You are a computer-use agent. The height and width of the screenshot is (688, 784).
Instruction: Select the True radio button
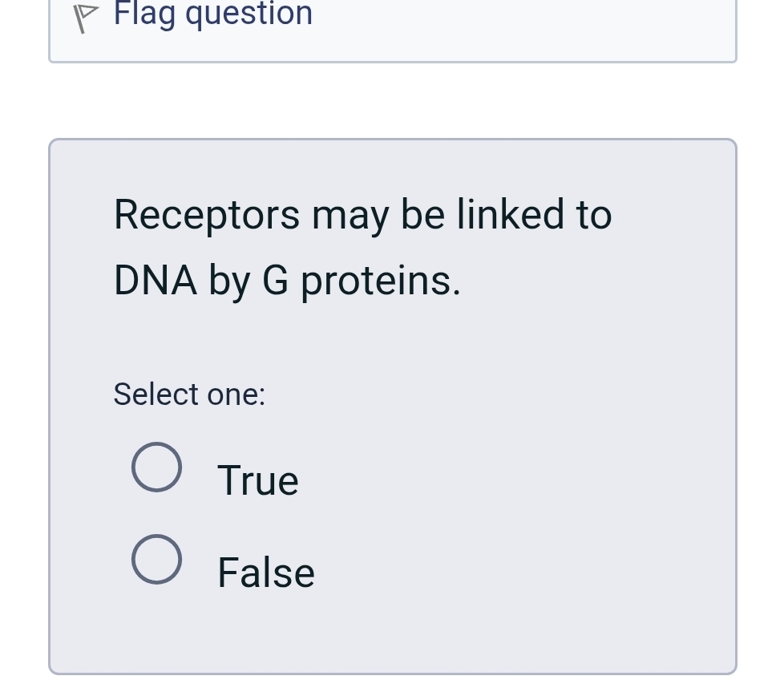click(x=157, y=467)
